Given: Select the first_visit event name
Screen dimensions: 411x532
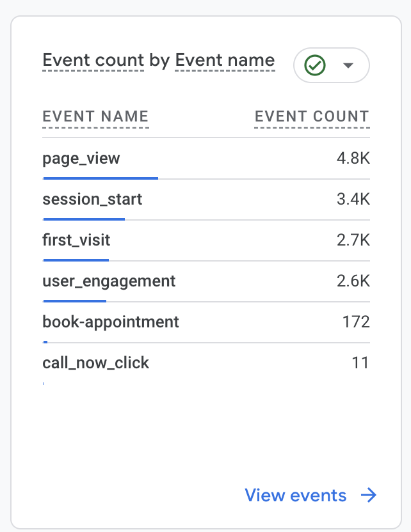Looking at the screenshot, I should 76,240.
